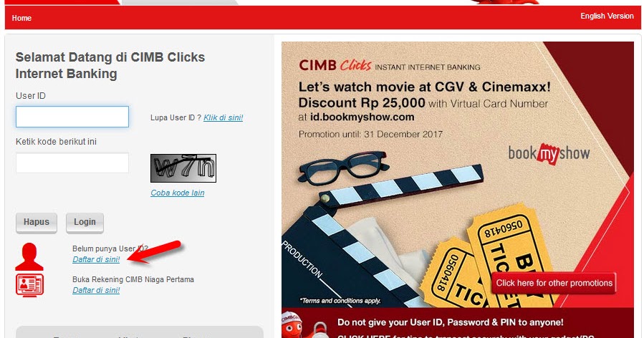644x338 pixels.
Task: Open 'Daftar di sini!' under Buka Rekening CIMB Niaga
Action: (96, 290)
